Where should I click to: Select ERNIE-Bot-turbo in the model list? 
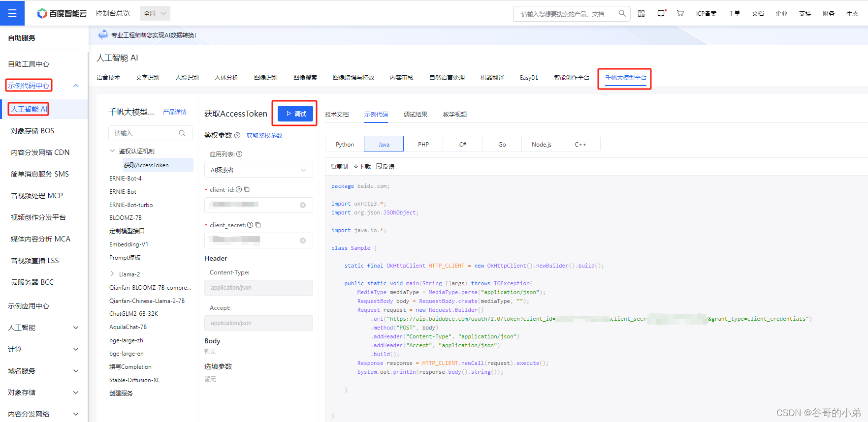tap(131, 205)
